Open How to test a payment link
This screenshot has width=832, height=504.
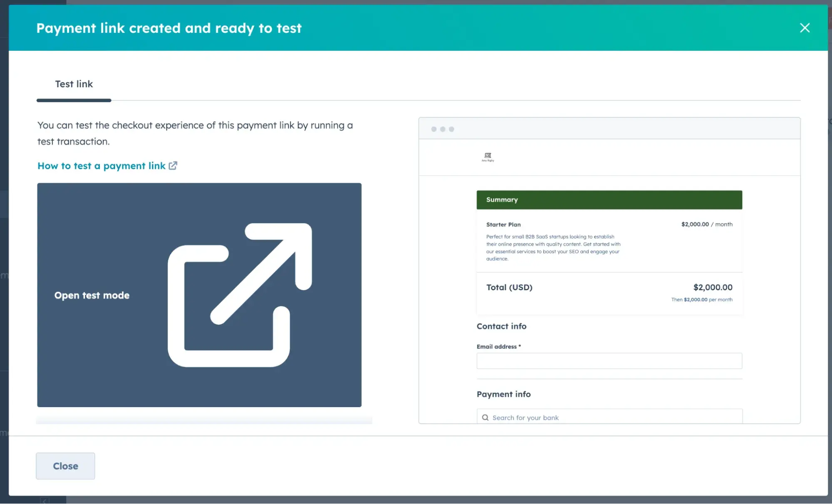[101, 166]
